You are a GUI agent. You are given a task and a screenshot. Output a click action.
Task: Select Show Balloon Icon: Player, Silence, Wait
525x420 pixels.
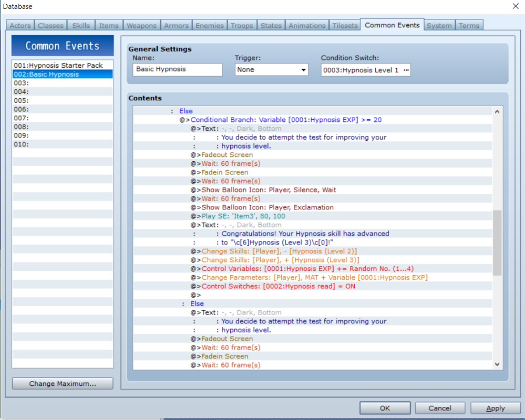[313, 190]
